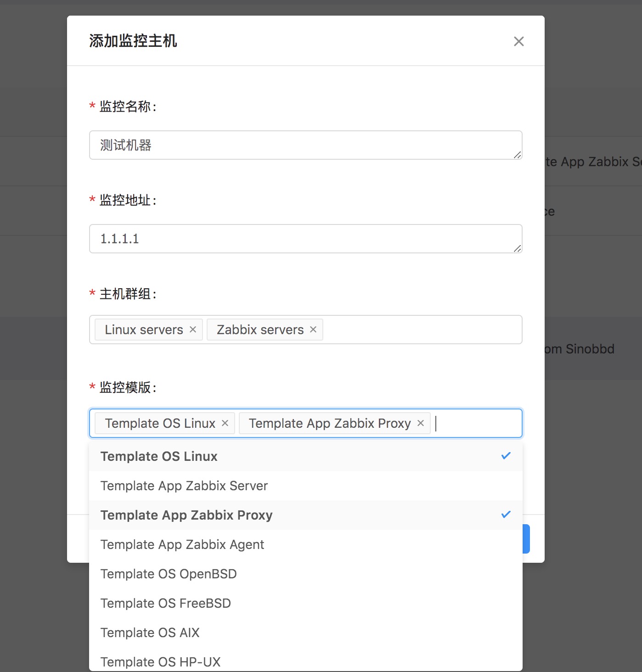
Task: Remove the Linux servers tag
Action: 193,330
